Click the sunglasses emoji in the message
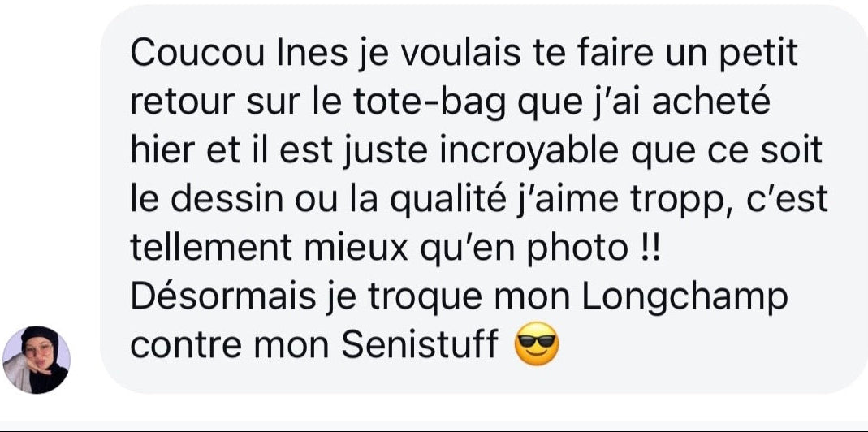The image size is (868, 432). pos(537,343)
